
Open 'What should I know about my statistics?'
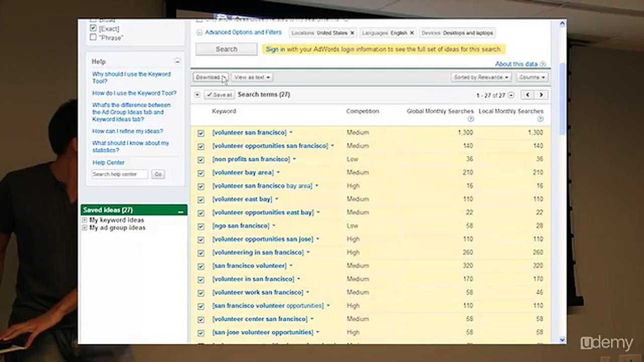pos(131,146)
